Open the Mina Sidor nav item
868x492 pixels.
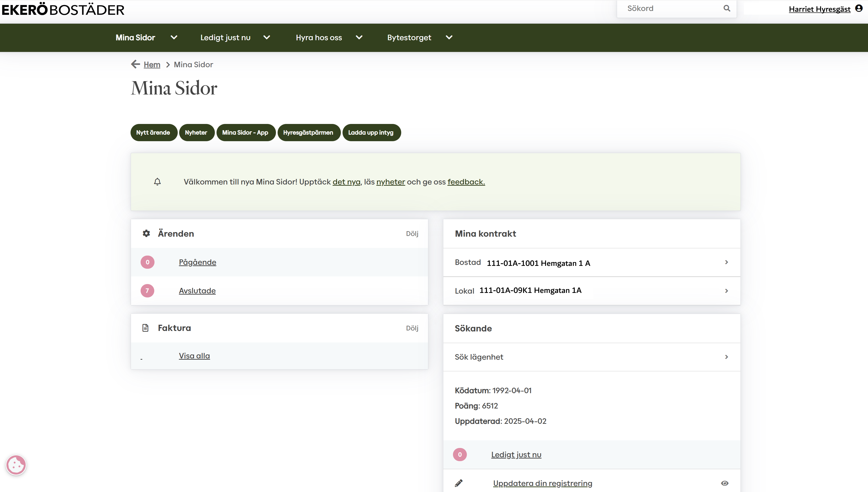click(x=135, y=38)
